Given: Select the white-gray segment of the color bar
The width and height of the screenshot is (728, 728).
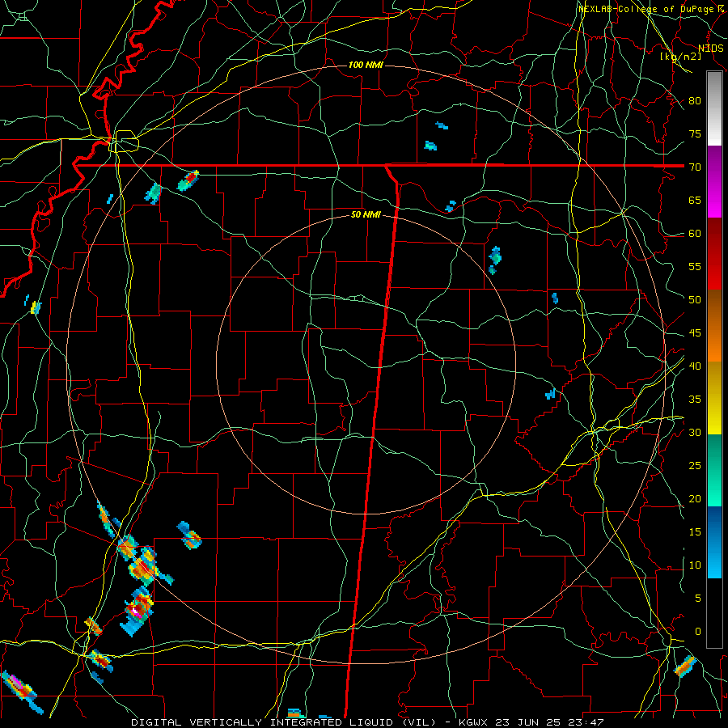Looking at the screenshot, I should (714, 108).
